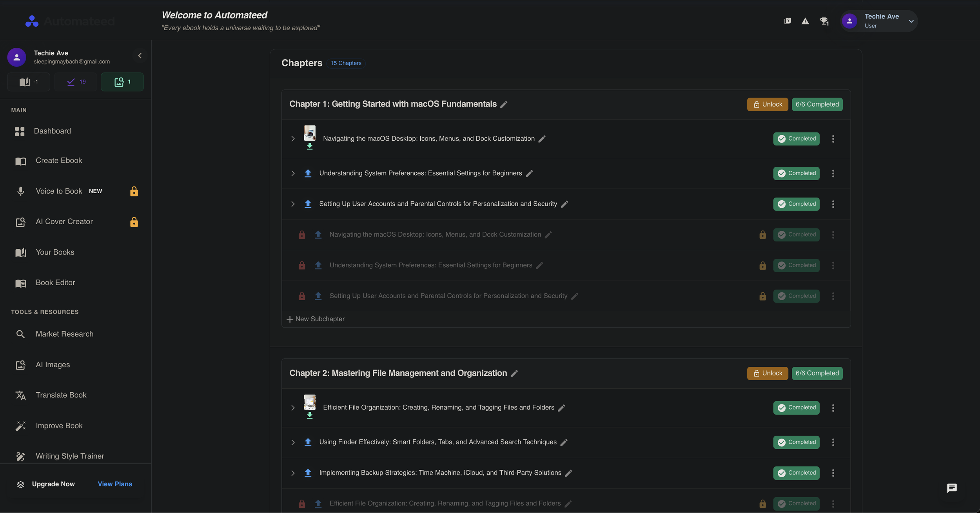The image size is (980, 513).
Task: Edit the Chapter 1 title with the pencil icon
Action: pyautogui.click(x=503, y=104)
